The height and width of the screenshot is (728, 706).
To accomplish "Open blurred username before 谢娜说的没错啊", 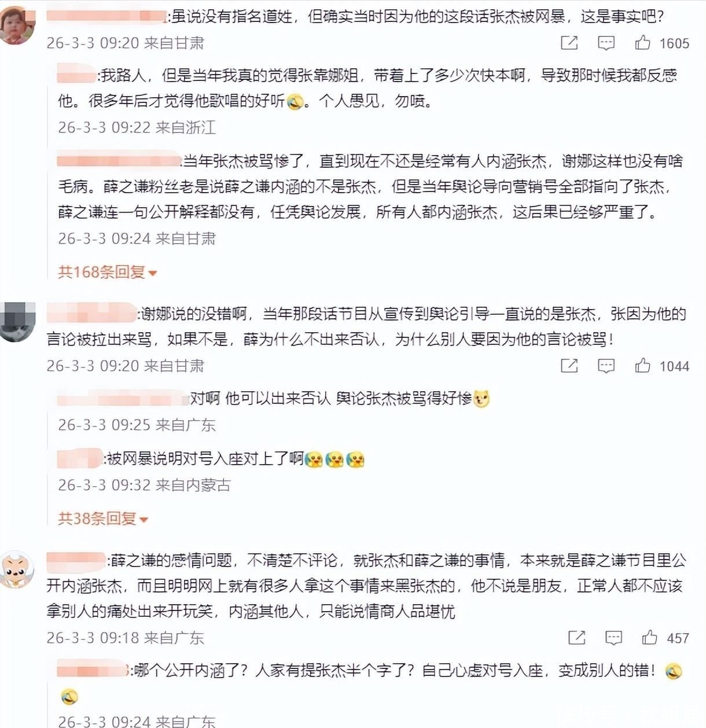I will coord(91,313).
